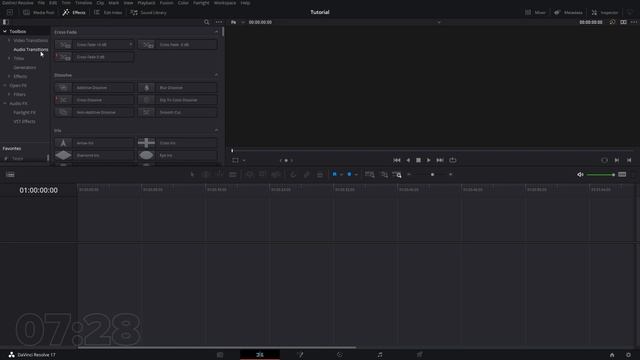Open the Fusion menu
The width and height of the screenshot is (640, 360).
tap(167, 3)
